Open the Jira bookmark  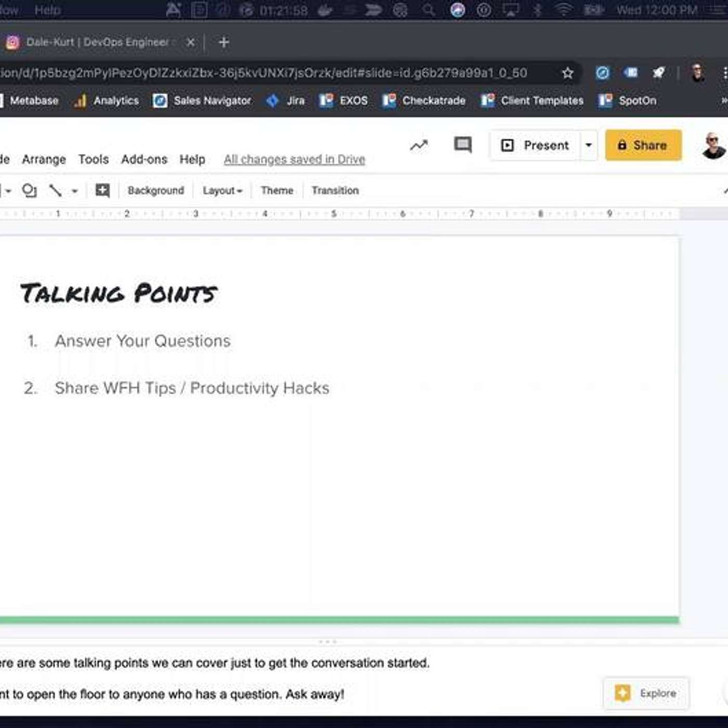click(x=285, y=100)
